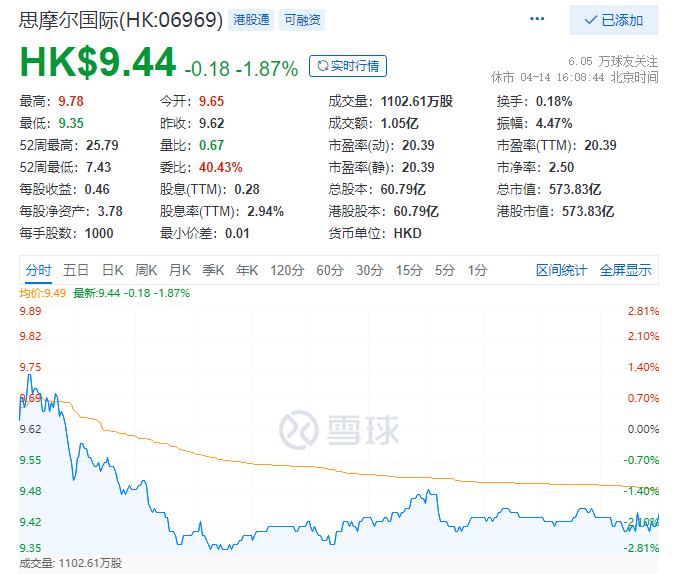
Task: Click the 货币单位 value HKD
Action: tap(408, 233)
